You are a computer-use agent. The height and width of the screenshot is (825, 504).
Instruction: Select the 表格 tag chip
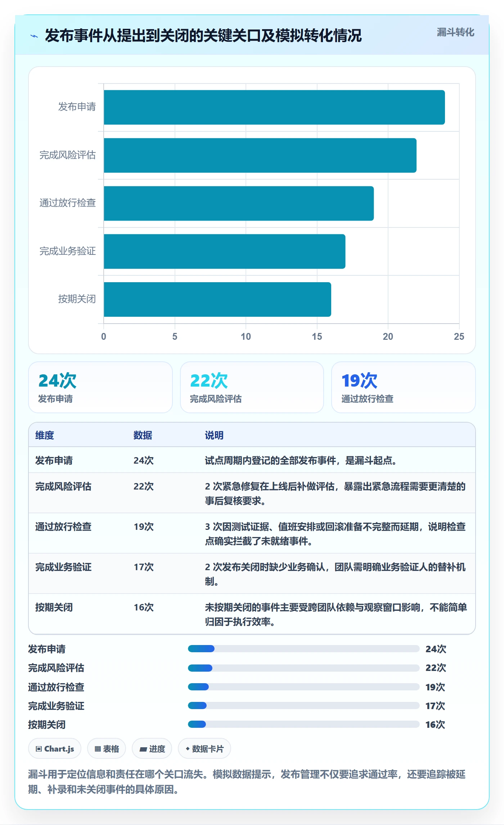click(107, 749)
